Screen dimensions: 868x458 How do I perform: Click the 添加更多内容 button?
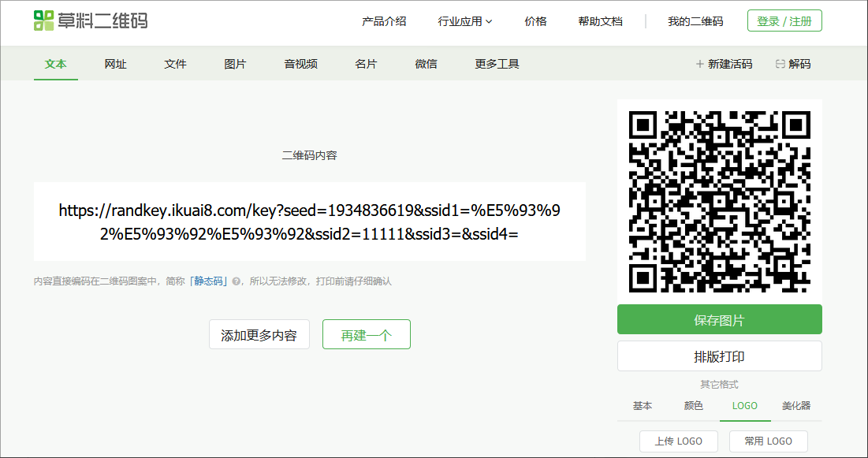click(x=259, y=334)
